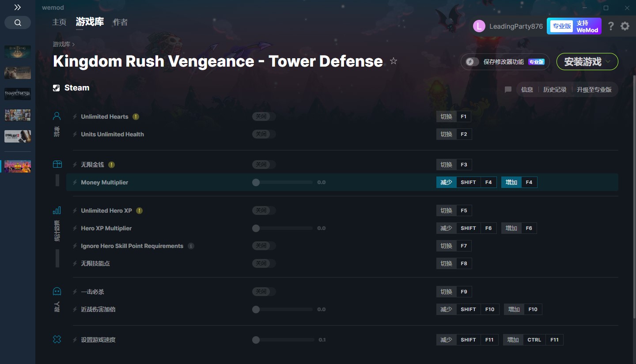
Task: Click the lightning icon beside 设置游戏速度
Action: pyautogui.click(x=75, y=340)
